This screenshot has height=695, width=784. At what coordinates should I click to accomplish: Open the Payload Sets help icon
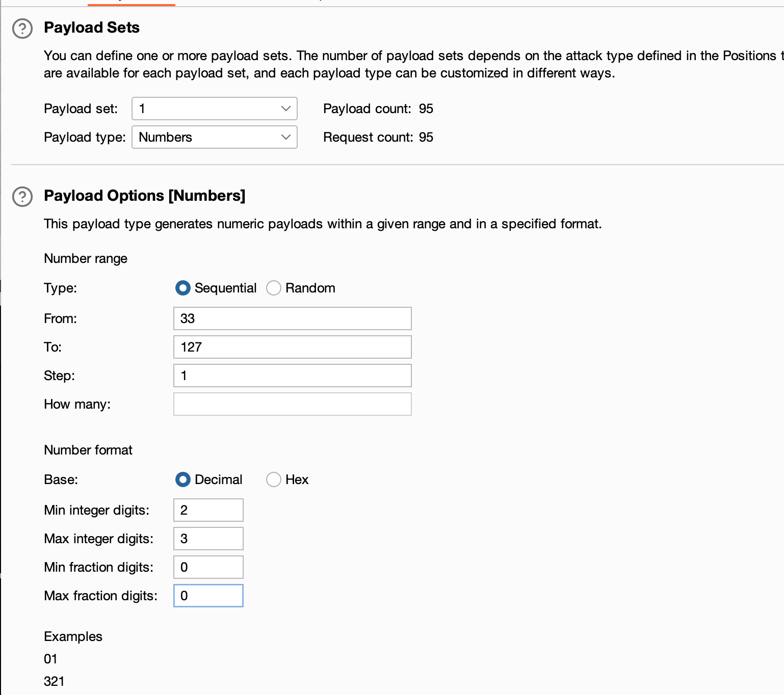coord(22,29)
